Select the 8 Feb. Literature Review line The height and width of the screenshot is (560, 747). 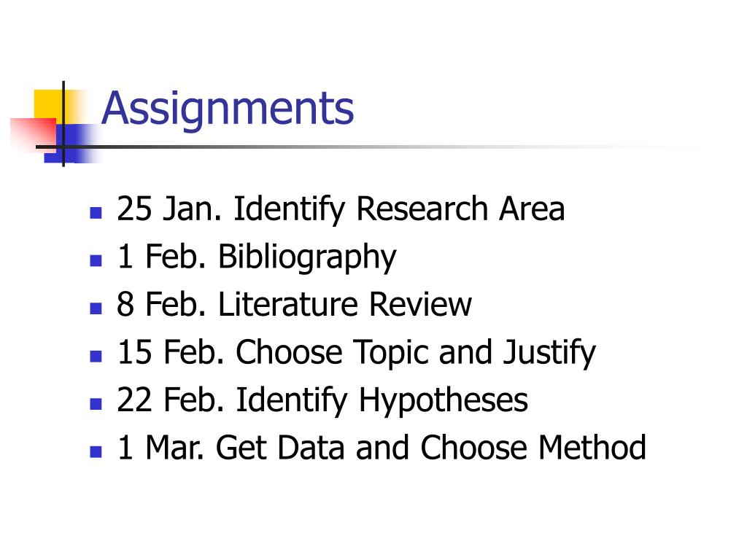coord(294,304)
